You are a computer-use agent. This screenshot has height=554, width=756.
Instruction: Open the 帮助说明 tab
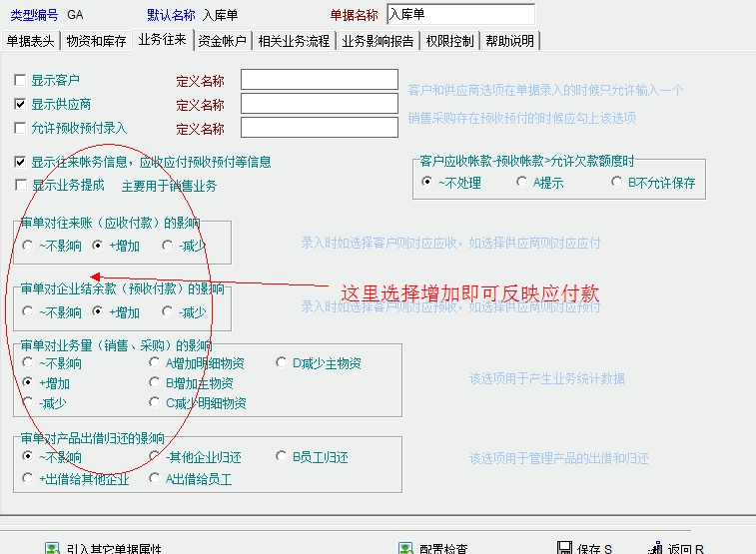(509, 41)
